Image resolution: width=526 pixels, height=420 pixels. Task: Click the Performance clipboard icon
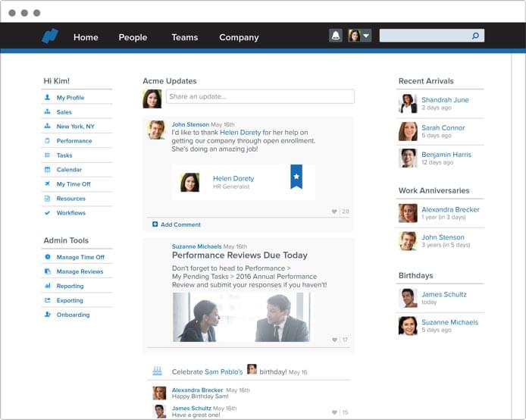(47, 140)
